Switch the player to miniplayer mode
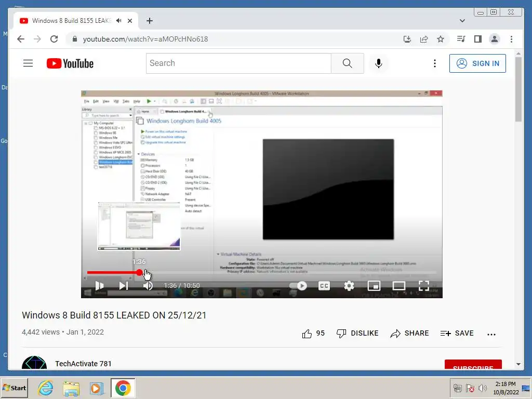 click(x=374, y=286)
